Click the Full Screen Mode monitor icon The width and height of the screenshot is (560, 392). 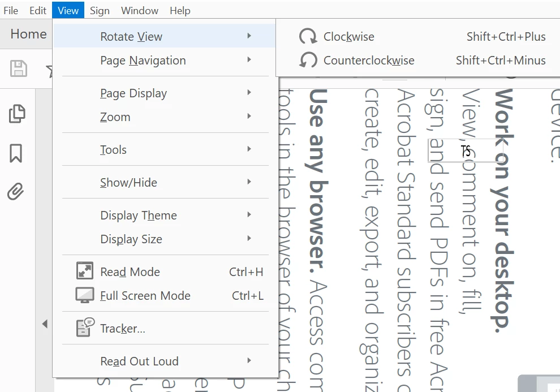click(x=85, y=295)
